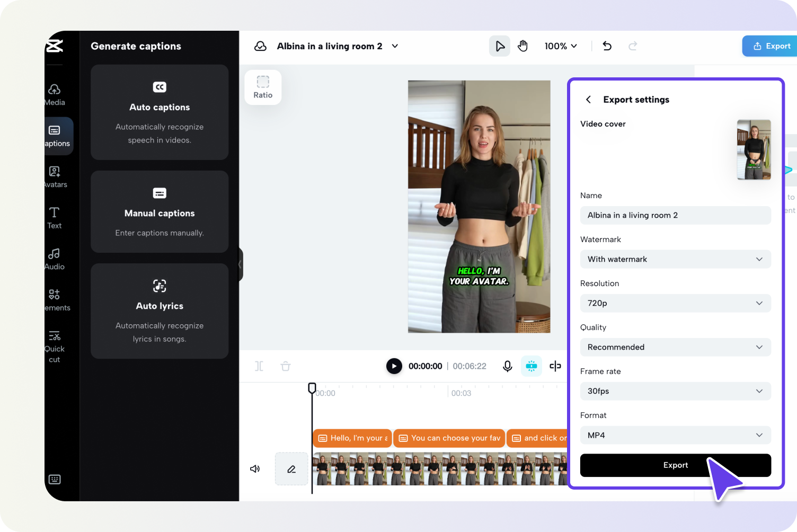The width and height of the screenshot is (797, 532).
Task: Toggle the timeline snapping icon
Action: 532,366
